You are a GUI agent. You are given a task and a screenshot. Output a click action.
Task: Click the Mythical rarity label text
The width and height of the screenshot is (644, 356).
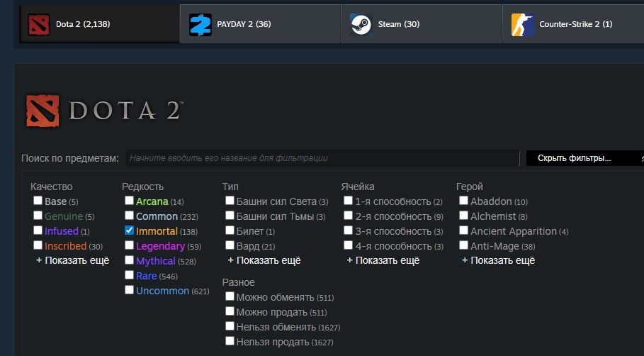156,261
